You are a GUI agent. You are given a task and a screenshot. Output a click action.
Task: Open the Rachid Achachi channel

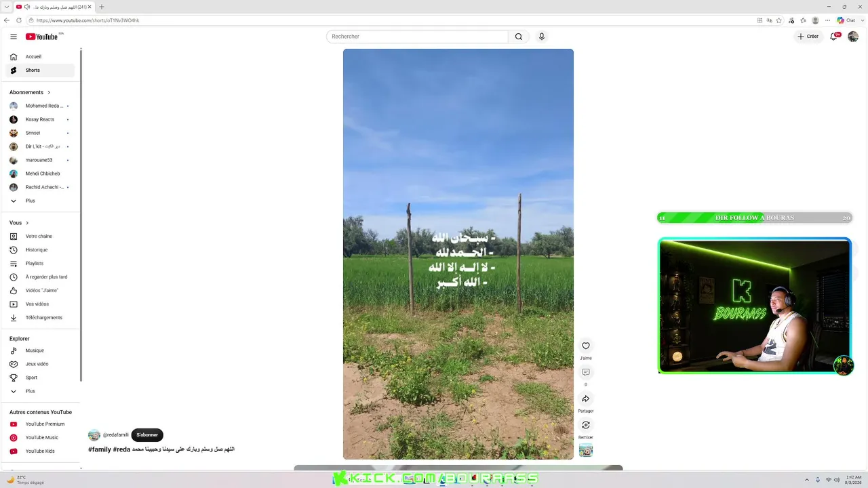40,187
